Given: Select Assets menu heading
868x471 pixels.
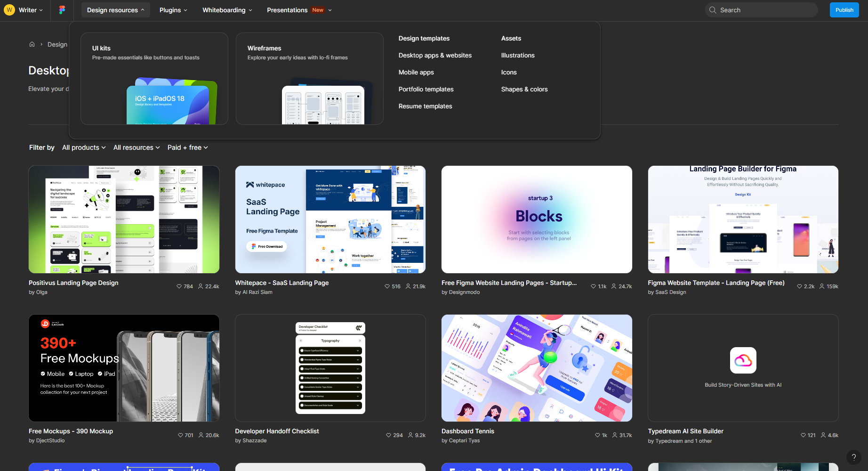Looking at the screenshot, I should (x=511, y=38).
